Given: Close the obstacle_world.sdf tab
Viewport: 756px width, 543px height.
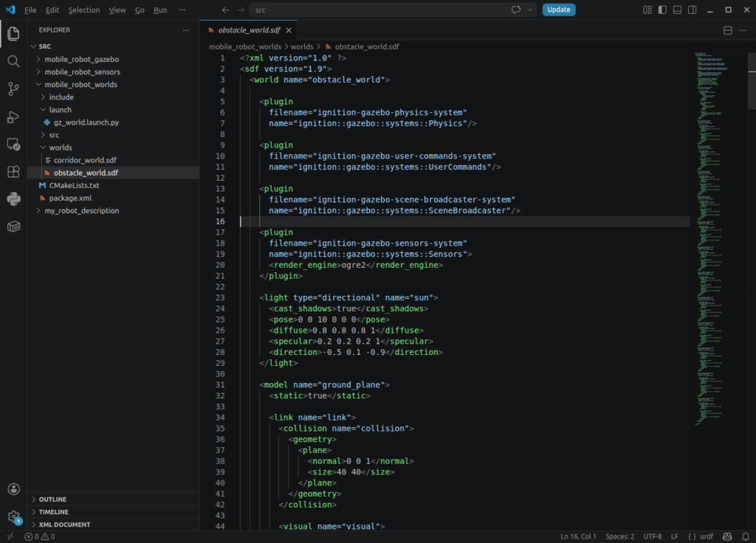Looking at the screenshot, I should pos(289,30).
